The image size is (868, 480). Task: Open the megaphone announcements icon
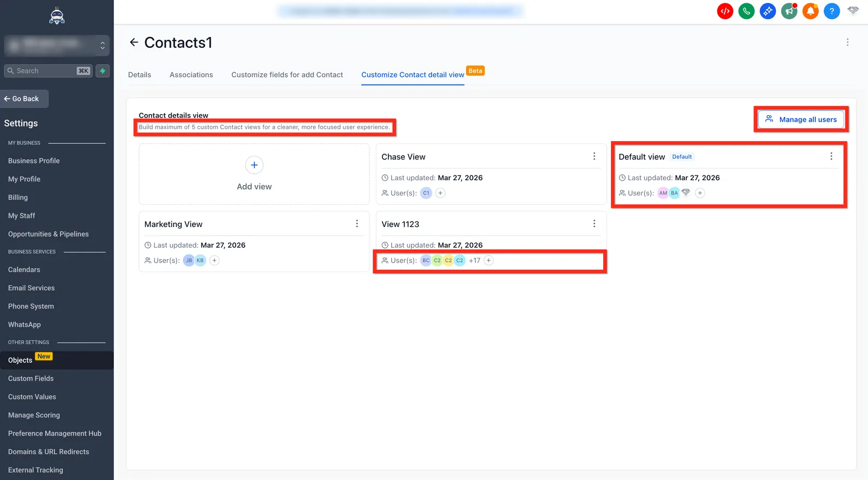point(789,11)
